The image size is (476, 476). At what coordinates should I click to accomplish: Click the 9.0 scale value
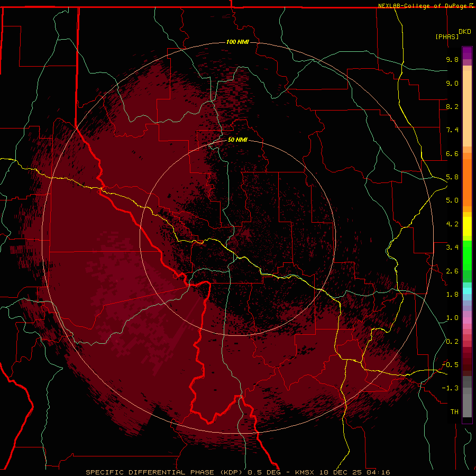tap(452, 83)
